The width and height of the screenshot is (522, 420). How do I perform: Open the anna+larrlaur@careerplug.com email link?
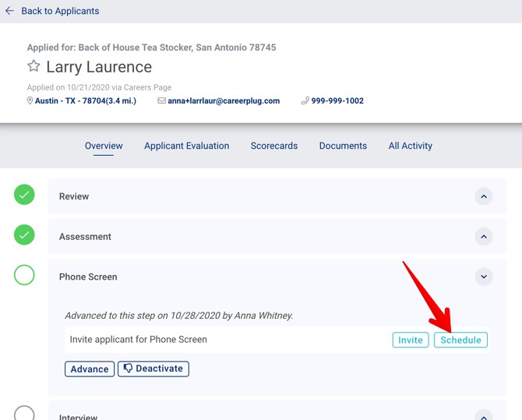(x=224, y=101)
